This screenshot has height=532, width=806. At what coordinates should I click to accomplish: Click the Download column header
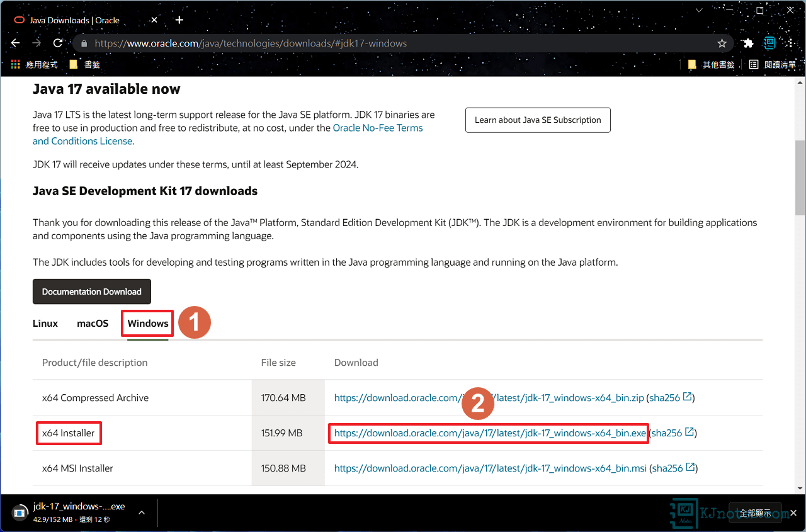tap(356, 363)
